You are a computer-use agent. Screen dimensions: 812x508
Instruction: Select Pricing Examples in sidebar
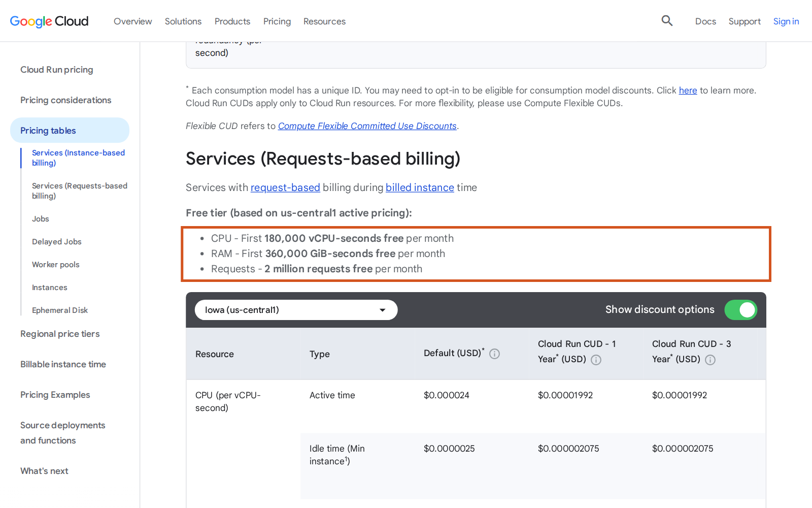point(55,395)
